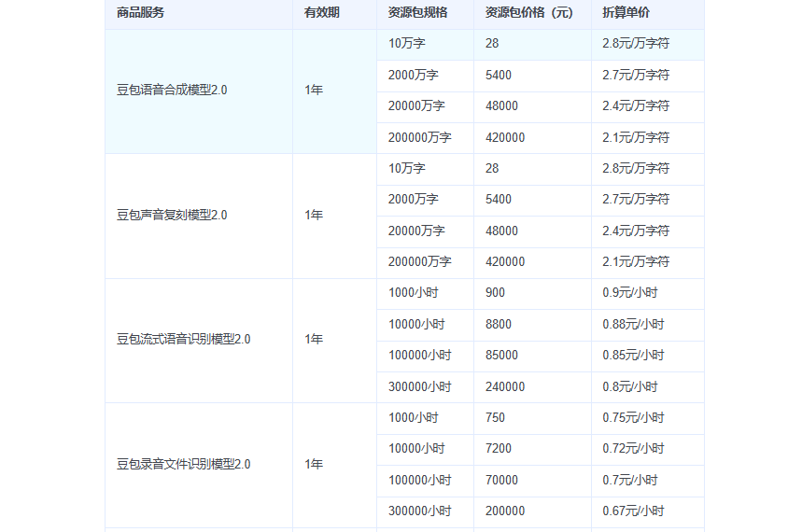Click the 资源包规格 column header
This screenshot has width=802, height=532.
pos(425,13)
